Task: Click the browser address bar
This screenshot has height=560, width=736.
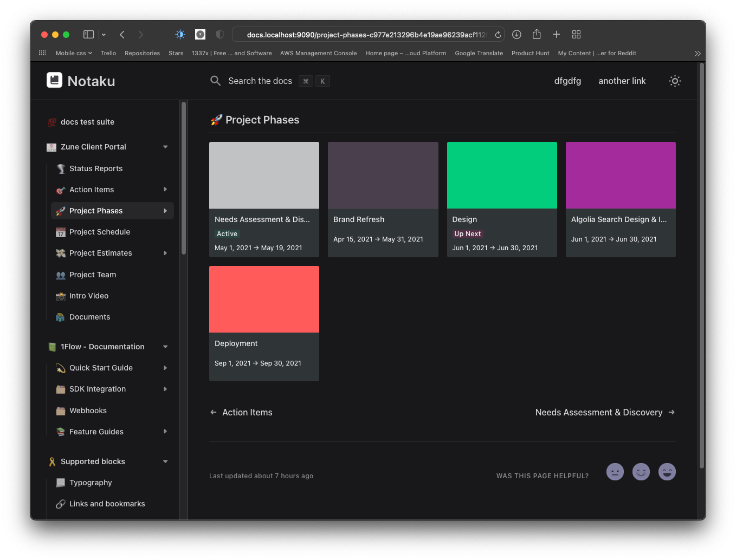Action: (368, 35)
